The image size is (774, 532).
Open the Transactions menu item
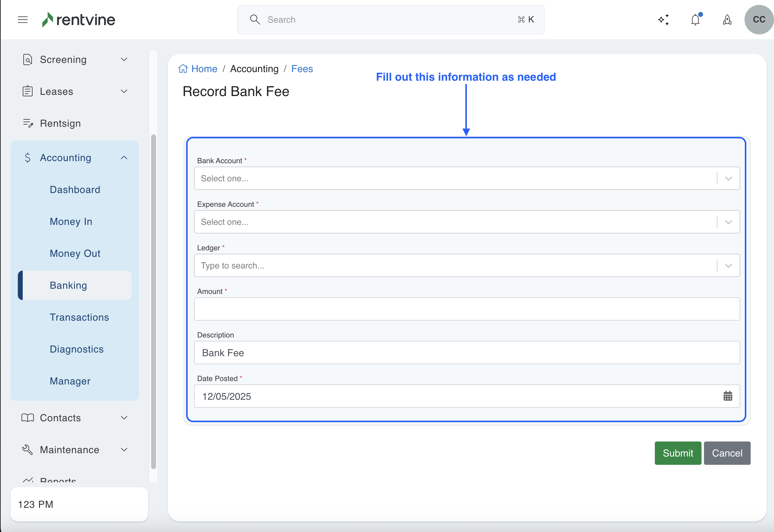pyautogui.click(x=80, y=317)
